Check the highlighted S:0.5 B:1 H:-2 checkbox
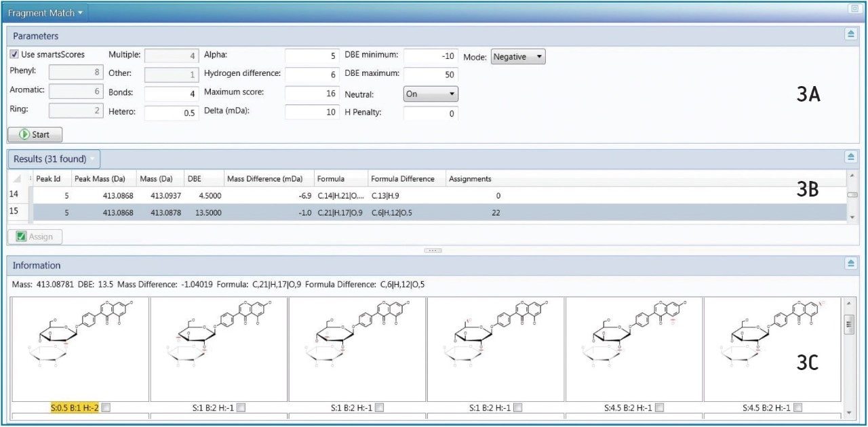868x427 pixels. click(106, 407)
